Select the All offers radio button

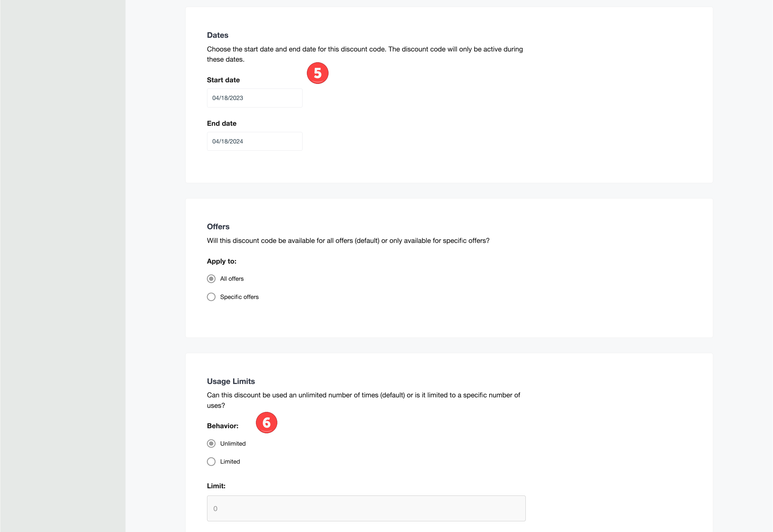pyautogui.click(x=211, y=279)
